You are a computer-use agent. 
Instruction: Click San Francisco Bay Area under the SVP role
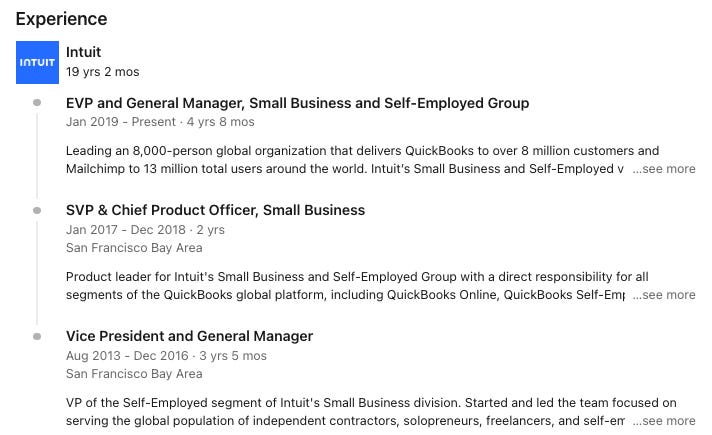click(134, 247)
